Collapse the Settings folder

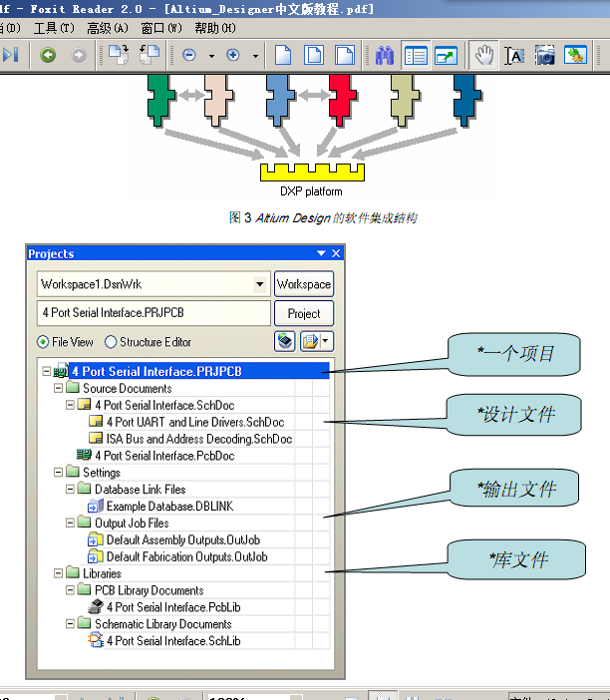tap(58, 472)
